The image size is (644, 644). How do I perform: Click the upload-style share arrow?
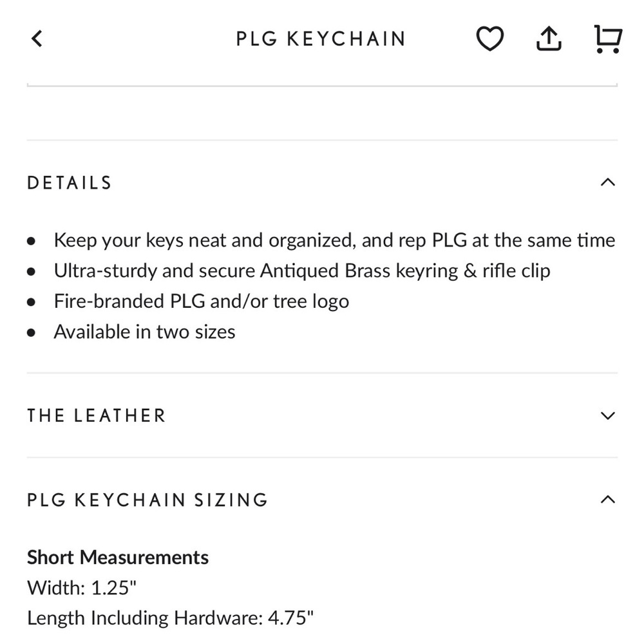pyautogui.click(x=548, y=39)
